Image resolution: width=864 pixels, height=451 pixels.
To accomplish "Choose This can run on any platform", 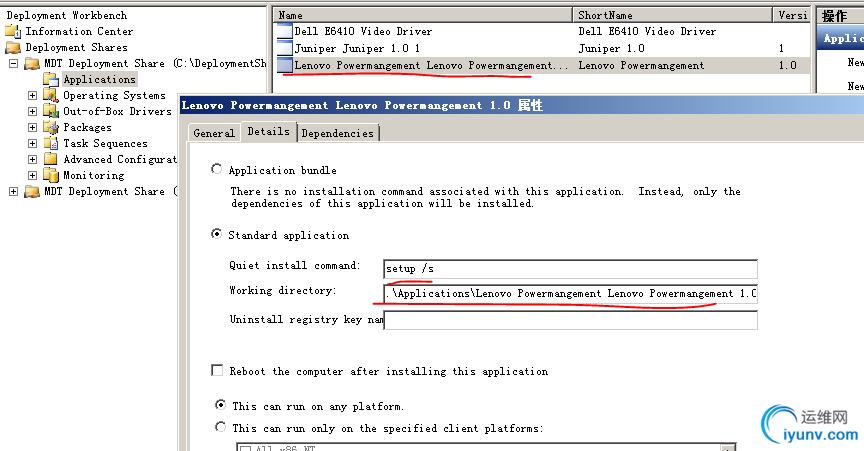I will 220,405.
